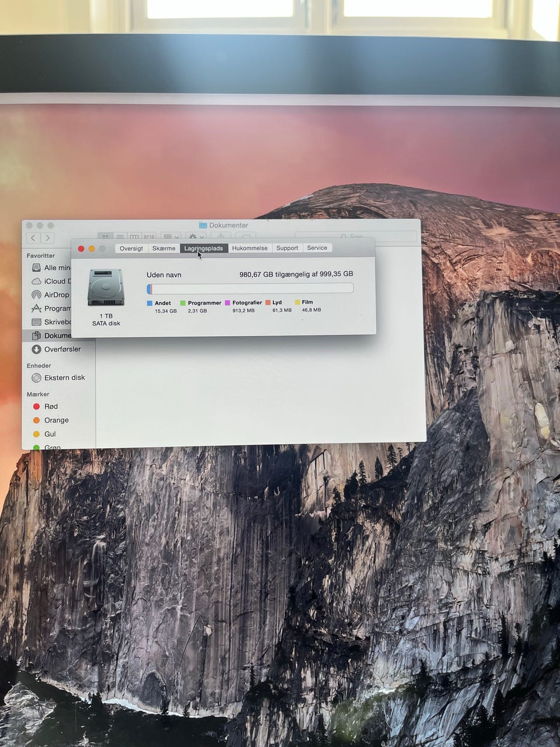Image resolution: width=560 pixels, height=747 pixels.
Task: Open Programmer folder in Finder sidebar
Action: (51, 308)
